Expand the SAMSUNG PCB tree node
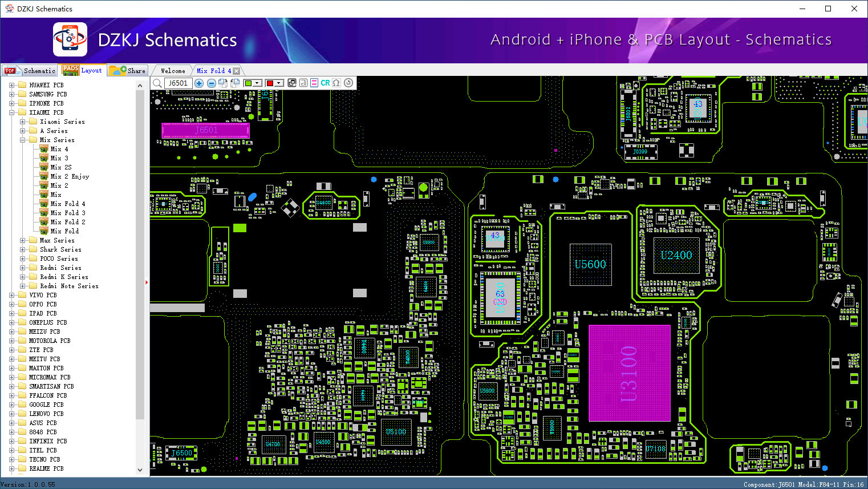 (12, 94)
